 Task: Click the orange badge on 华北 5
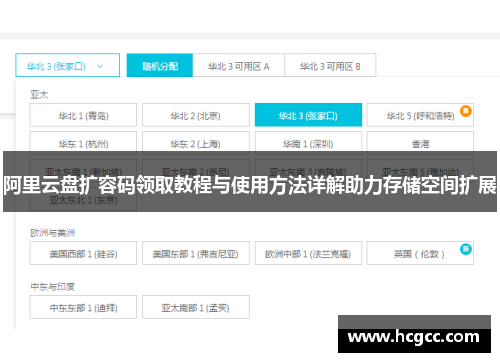(x=466, y=111)
